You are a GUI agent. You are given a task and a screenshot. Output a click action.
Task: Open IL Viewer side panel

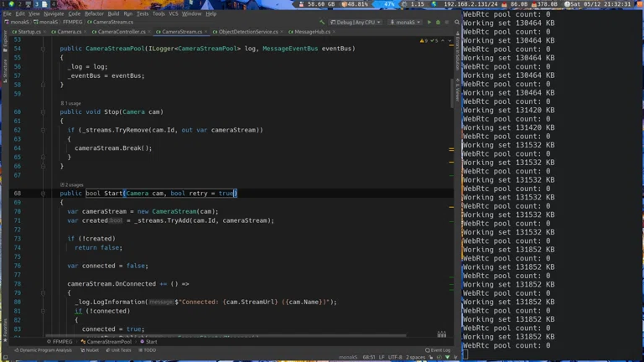458,89
